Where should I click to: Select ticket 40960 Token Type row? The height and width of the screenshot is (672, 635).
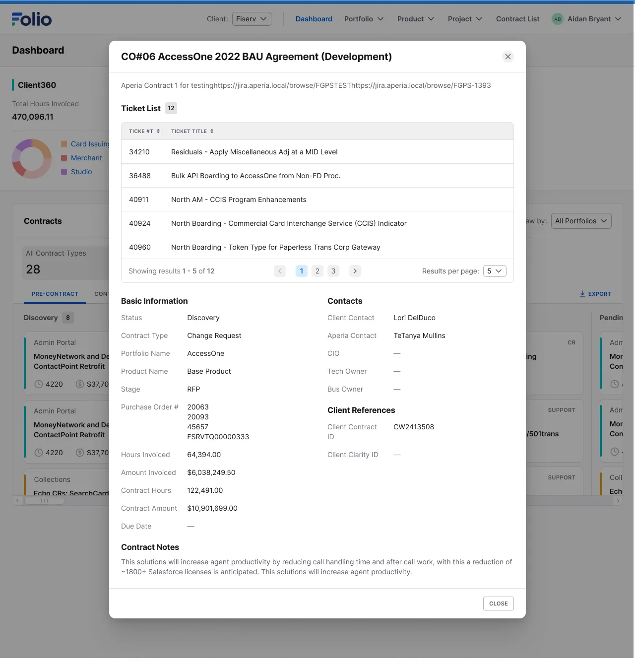317,247
